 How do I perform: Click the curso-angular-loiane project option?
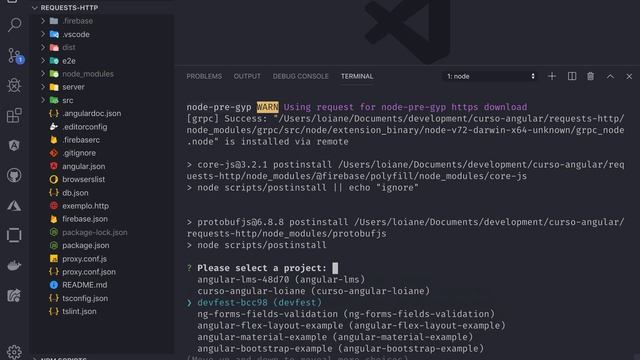tap(313, 291)
